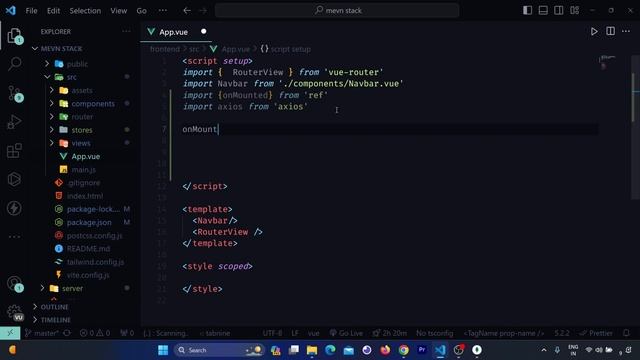Open the Explorer view in the activity bar

[x=15, y=36]
